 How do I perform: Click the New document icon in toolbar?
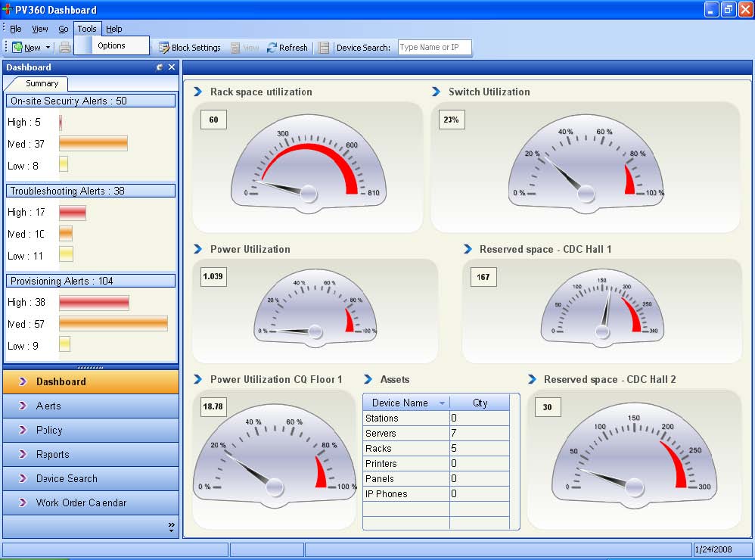pyautogui.click(x=17, y=48)
